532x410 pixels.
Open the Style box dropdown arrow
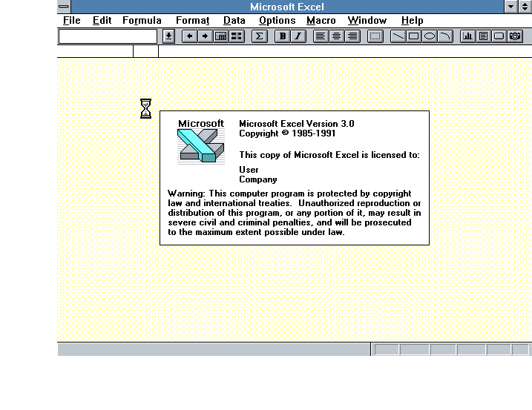[168, 36]
